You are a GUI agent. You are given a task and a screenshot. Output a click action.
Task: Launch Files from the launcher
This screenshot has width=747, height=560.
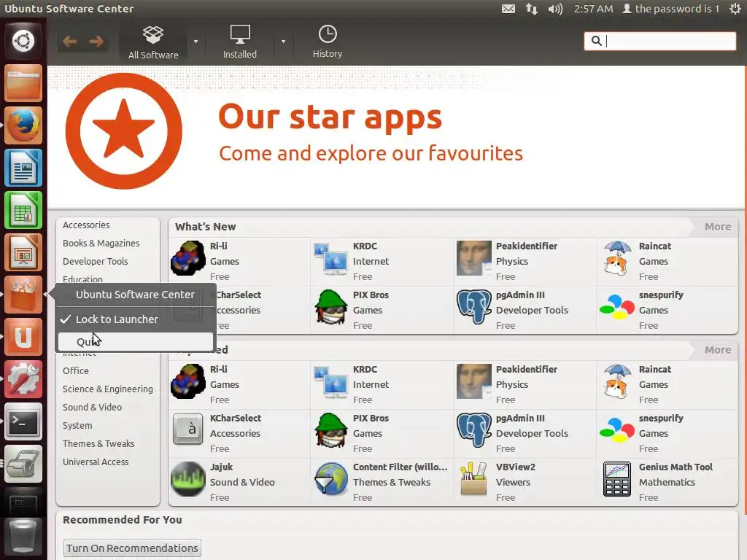[23, 83]
